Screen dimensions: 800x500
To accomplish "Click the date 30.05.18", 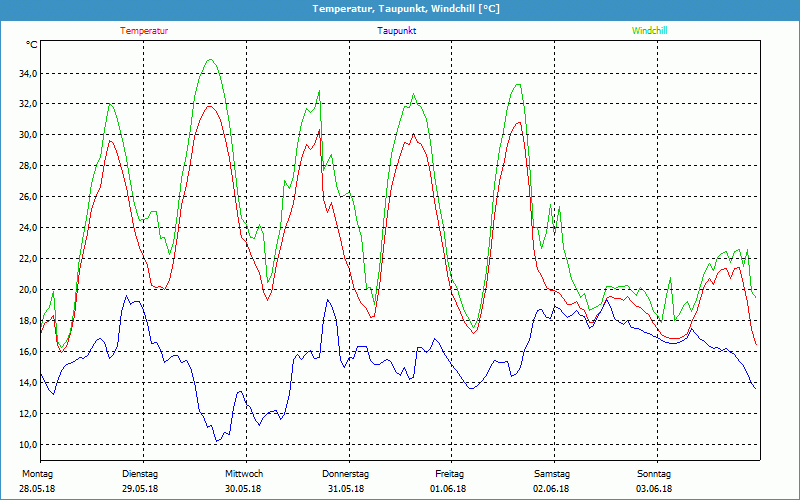I will coord(243,489).
